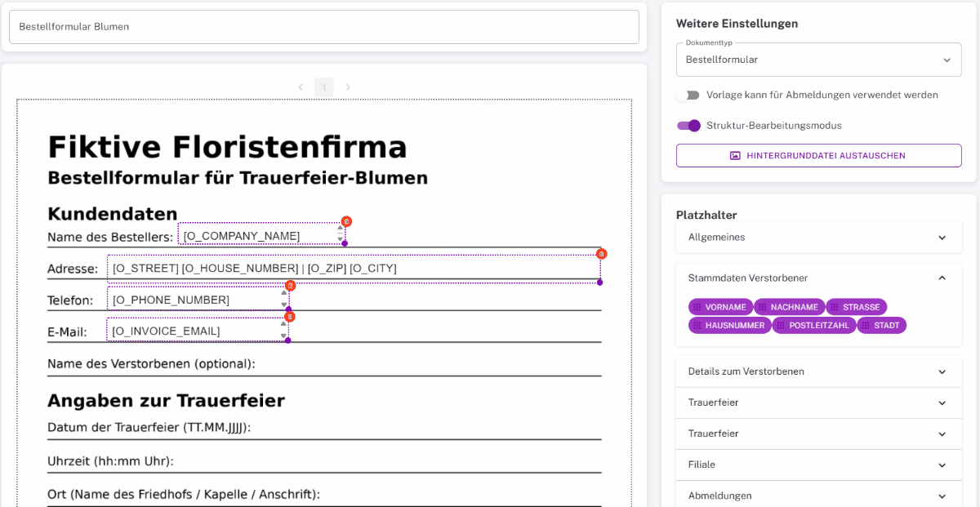This screenshot has width=980, height=507.
Task: Delete the [O_PHONE_NUMBER] placeholder
Action: pyautogui.click(x=290, y=286)
